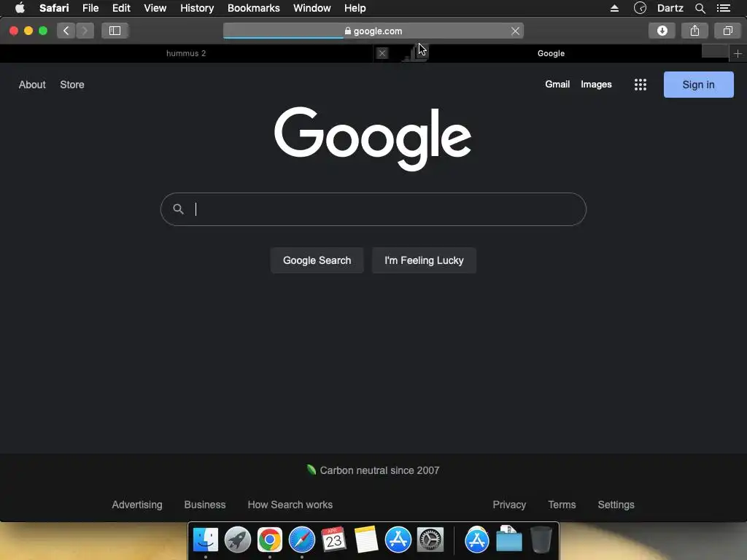The height and width of the screenshot is (560, 747).
Task: Open Launchpad rocket in Dock
Action: 238,540
